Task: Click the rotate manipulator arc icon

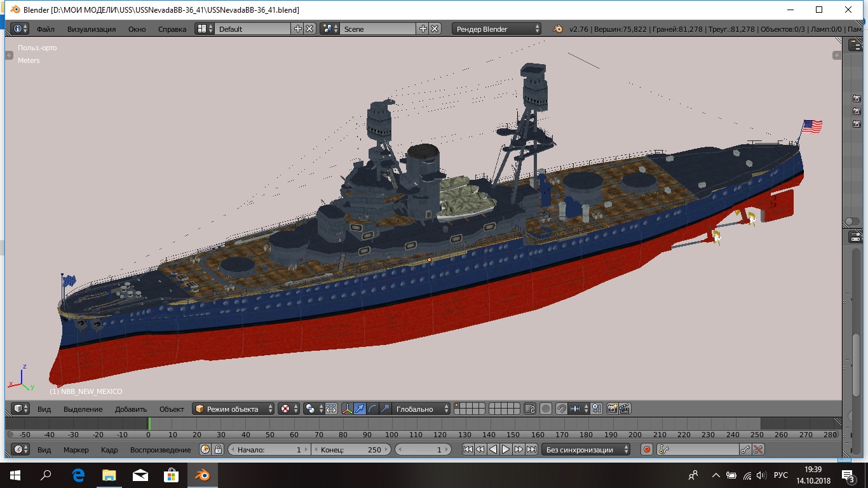Action: [x=373, y=409]
